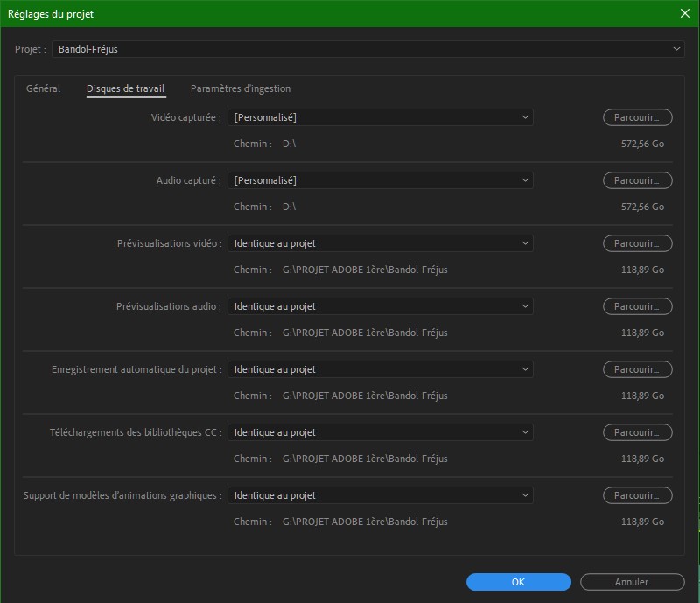Open Téléchargements des bibliothèques CC dropdown
This screenshot has height=603, width=700.
pyautogui.click(x=381, y=432)
